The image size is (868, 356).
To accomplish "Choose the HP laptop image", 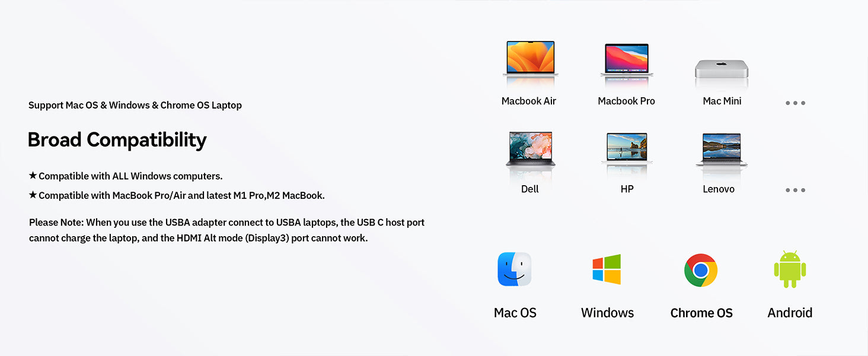I will pos(627,148).
